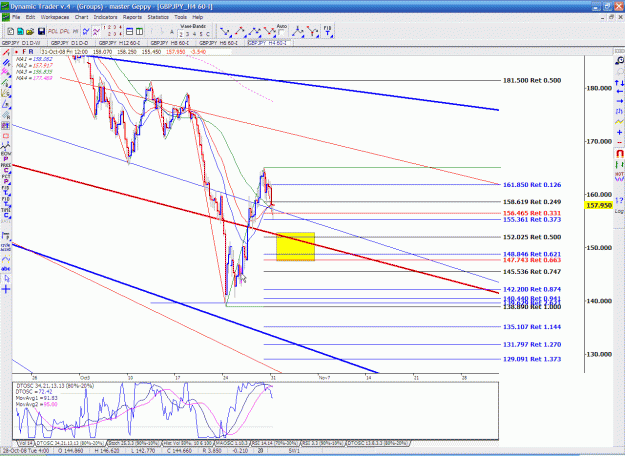Select wave band number 4
The image size is (625, 456).
click(x=195, y=34)
